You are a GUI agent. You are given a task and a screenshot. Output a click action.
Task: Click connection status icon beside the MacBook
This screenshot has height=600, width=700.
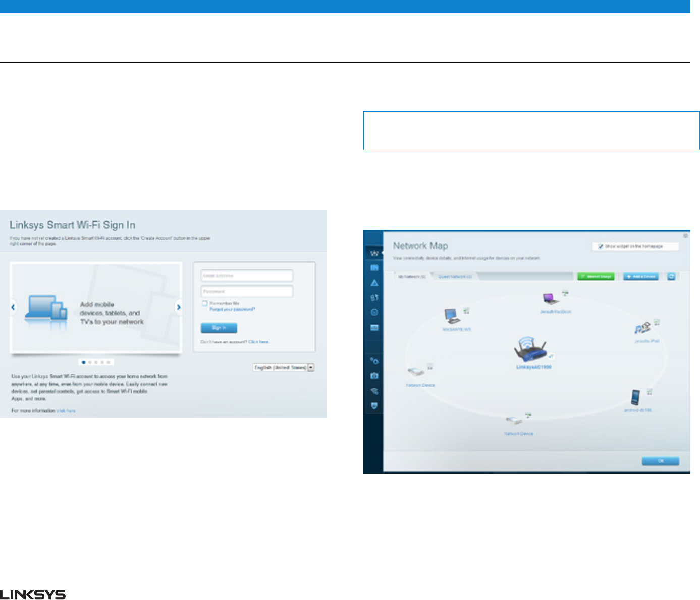(565, 292)
